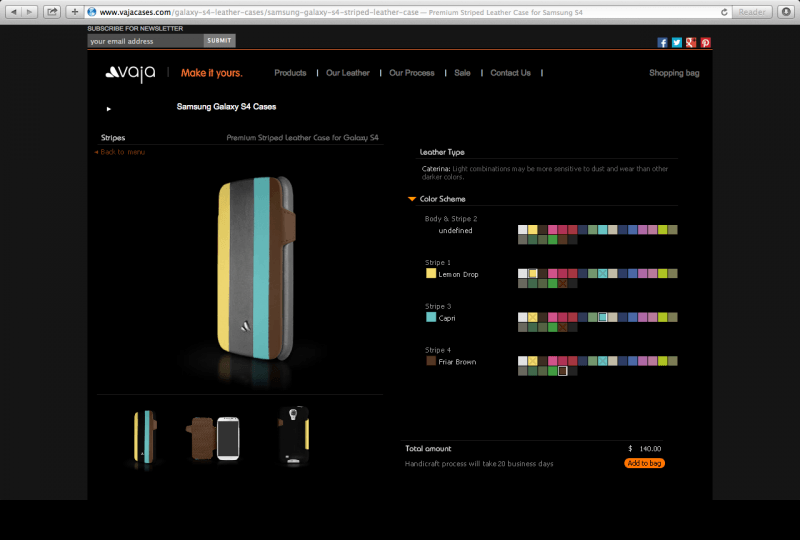Pick the teal swatch for Body & Stripe 2
Viewport: 800px width, 540px height.
603,230
